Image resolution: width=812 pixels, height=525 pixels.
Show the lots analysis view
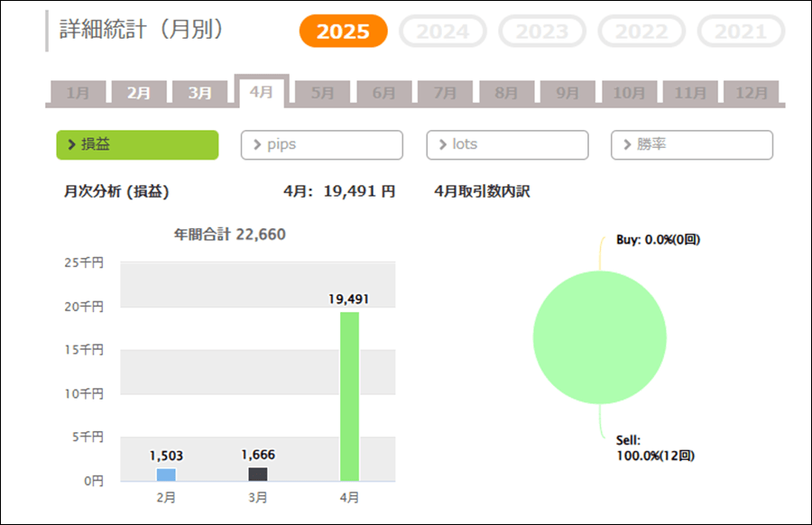(x=507, y=144)
